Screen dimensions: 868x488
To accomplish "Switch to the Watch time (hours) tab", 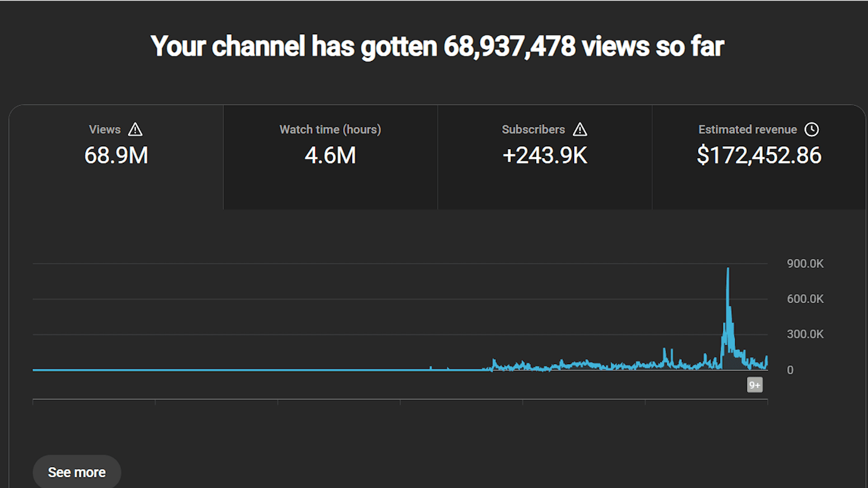I will click(330, 157).
